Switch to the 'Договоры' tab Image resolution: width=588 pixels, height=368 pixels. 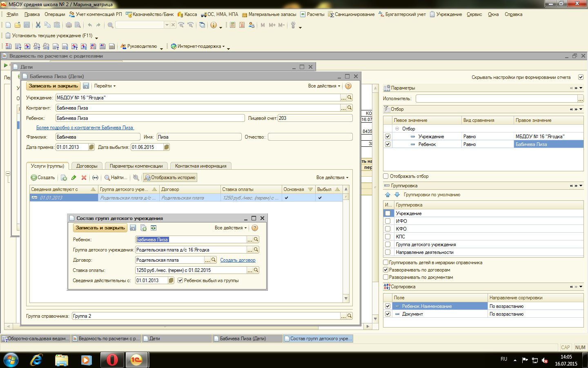[x=87, y=166]
